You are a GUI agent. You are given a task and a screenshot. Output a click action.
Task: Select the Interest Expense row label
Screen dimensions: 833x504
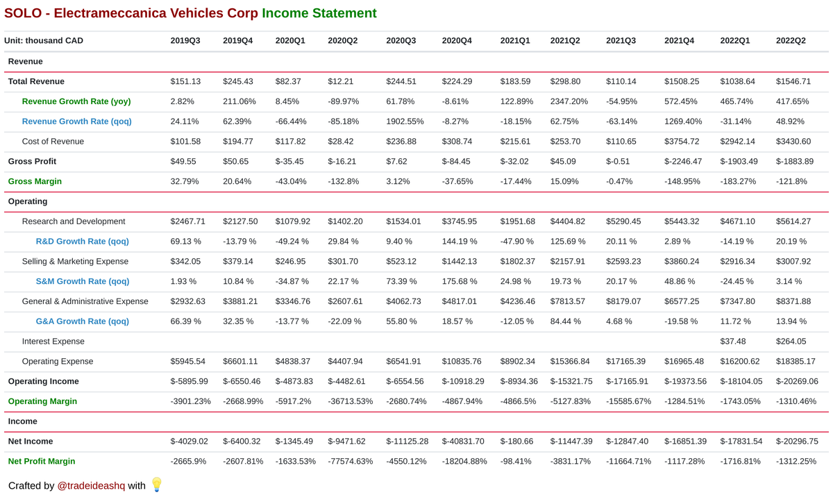[x=53, y=342]
